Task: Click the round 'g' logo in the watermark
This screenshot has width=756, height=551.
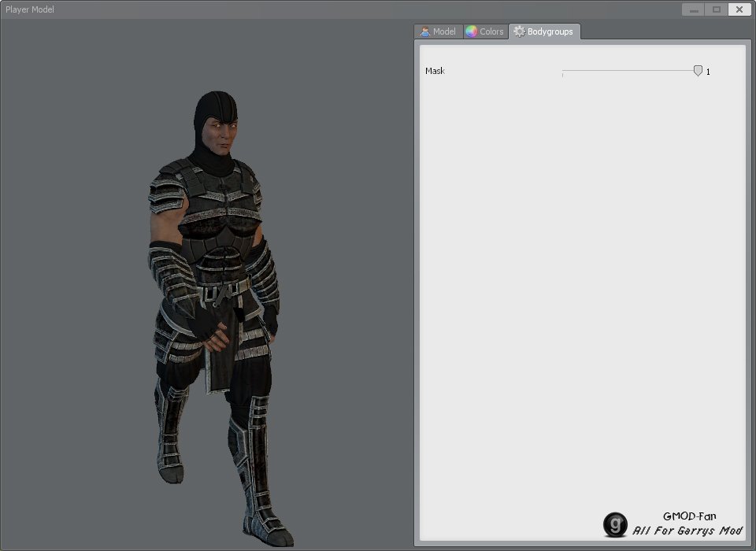Action: tap(615, 524)
